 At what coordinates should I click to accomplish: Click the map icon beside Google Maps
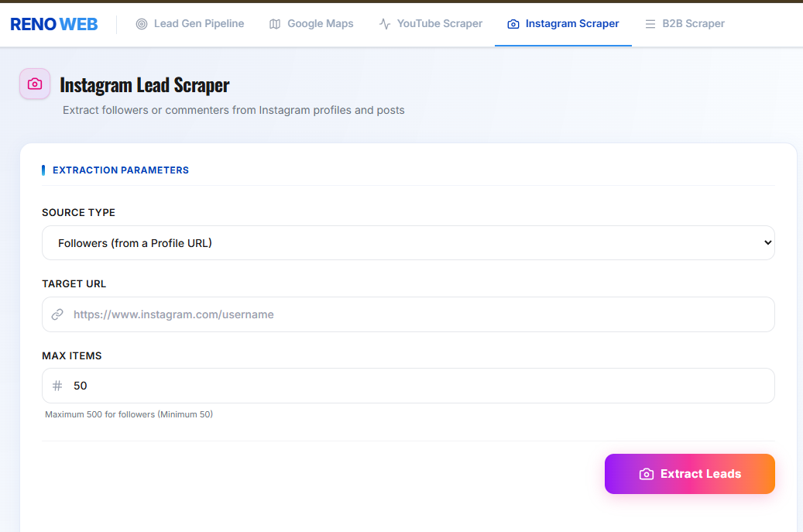(x=275, y=24)
